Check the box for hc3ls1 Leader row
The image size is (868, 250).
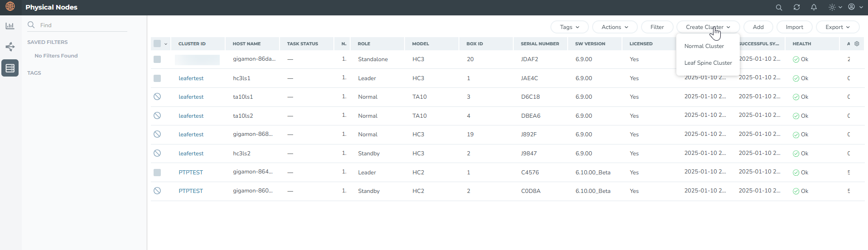[157, 78]
